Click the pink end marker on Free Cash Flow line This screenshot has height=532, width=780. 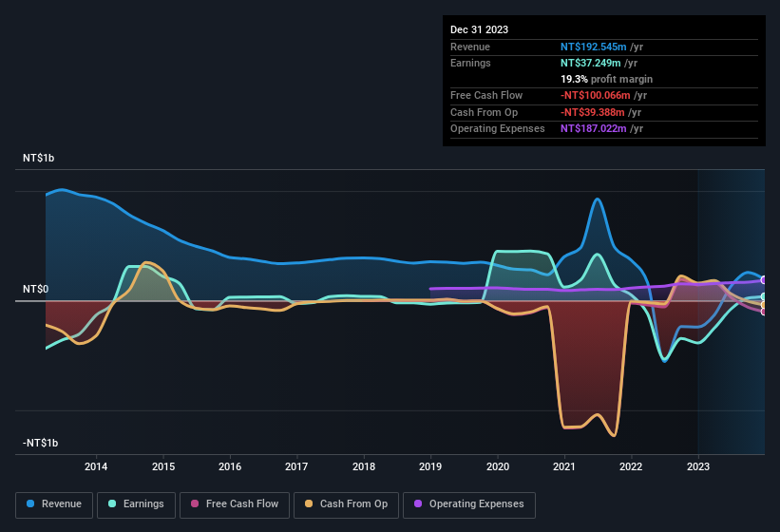pyautogui.click(x=764, y=312)
